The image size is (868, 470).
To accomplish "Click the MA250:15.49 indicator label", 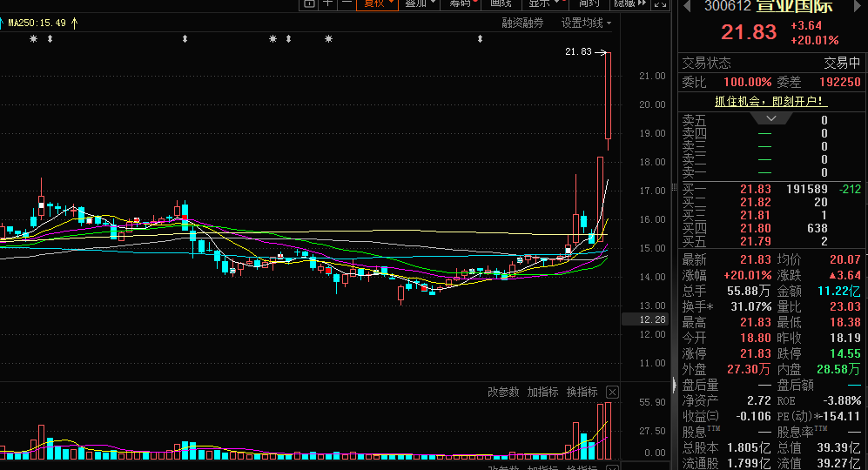I will tap(37, 23).
